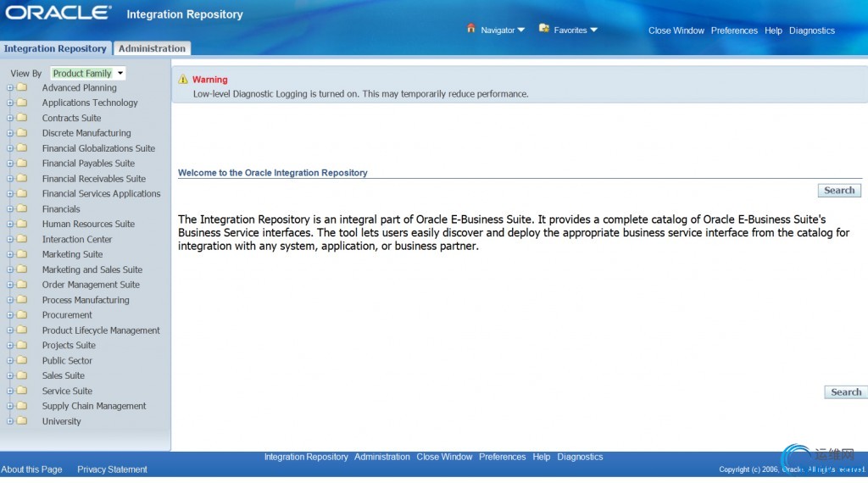Click Close Window in the top header

click(676, 31)
